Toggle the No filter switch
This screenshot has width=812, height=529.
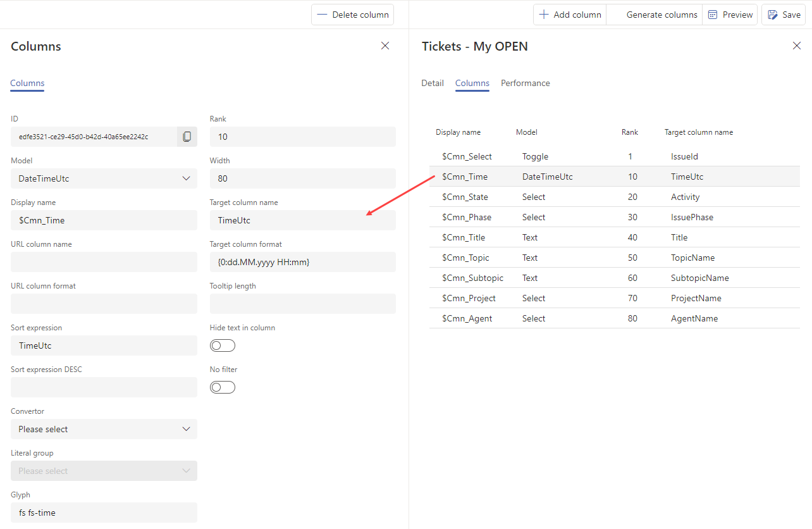tap(223, 387)
